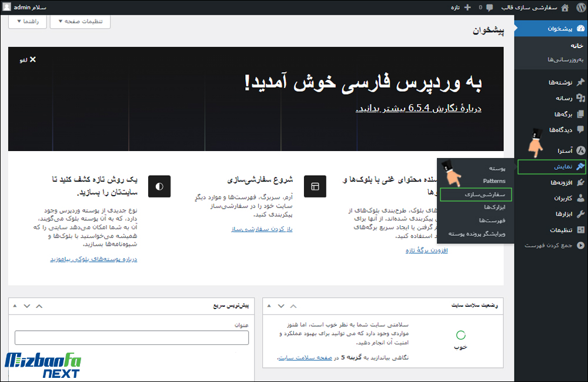The image size is (588, 382).
Task: Click the plus 'تازه' new content icon
Action: tap(467, 7)
